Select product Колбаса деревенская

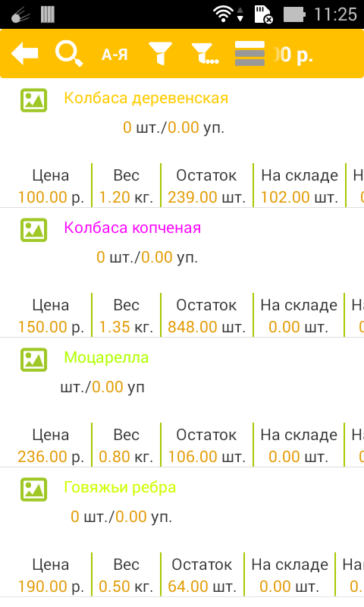pyautogui.click(x=146, y=99)
